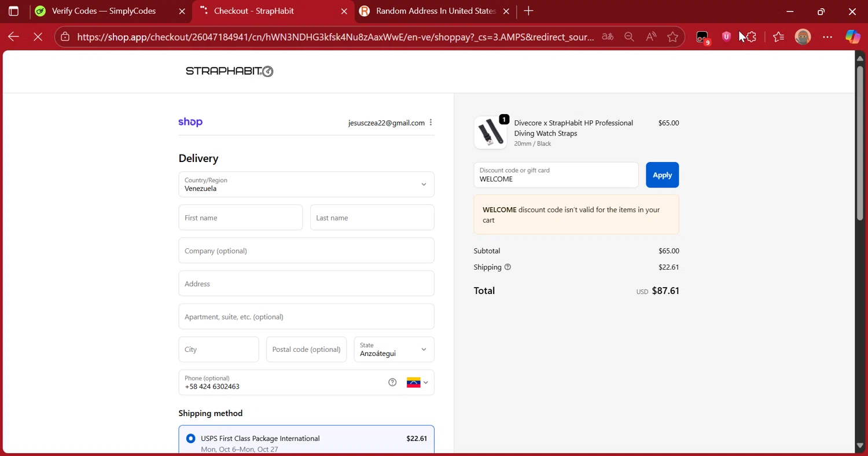The width and height of the screenshot is (868, 456).
Task: Open the phone country flag selector
Action: pos(417,383)
